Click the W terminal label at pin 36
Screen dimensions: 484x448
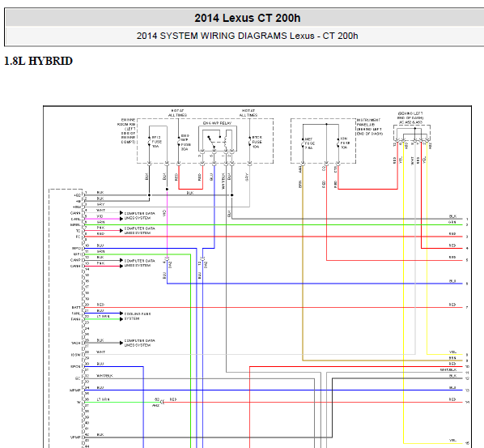(x=79, y=403)
